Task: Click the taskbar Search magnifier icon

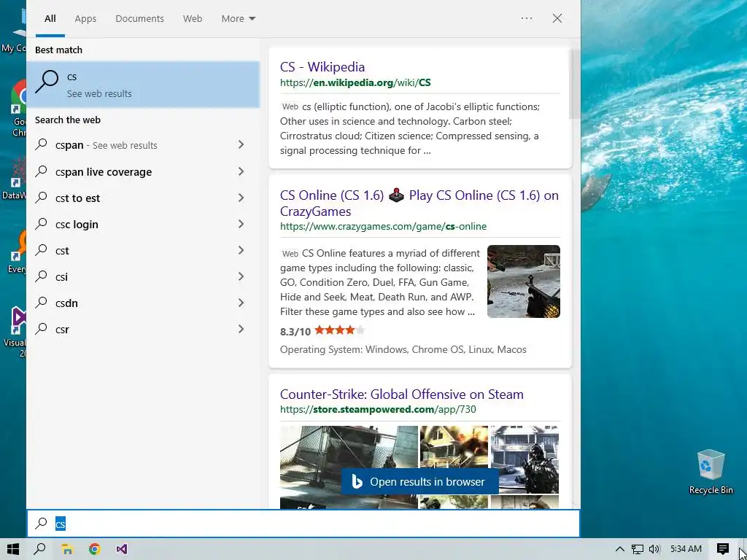Action: pos(40,549)
